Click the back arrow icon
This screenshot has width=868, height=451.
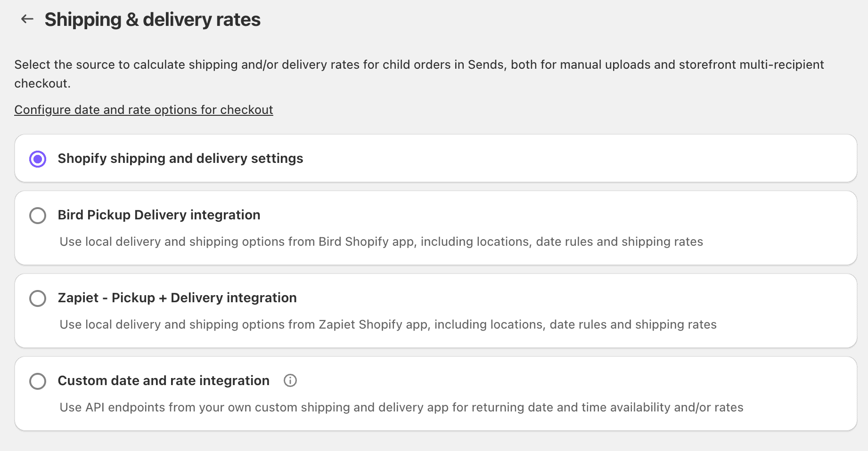point(27,19)
